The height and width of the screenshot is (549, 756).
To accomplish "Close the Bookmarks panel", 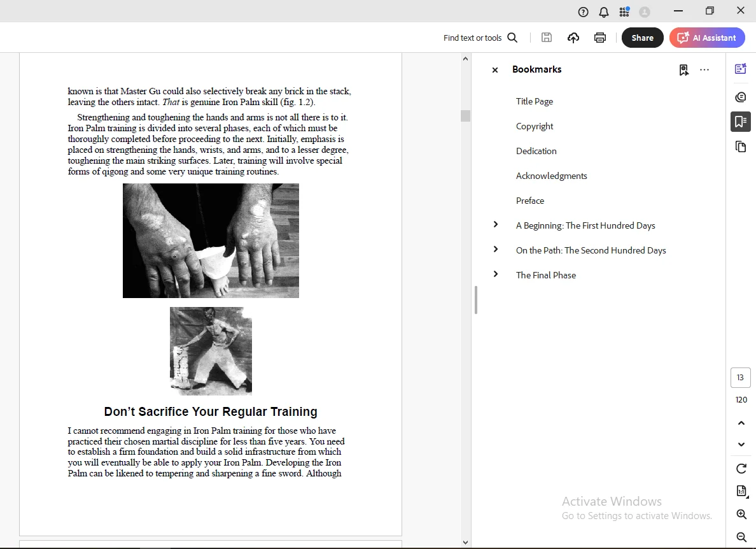I will [494, 70].
